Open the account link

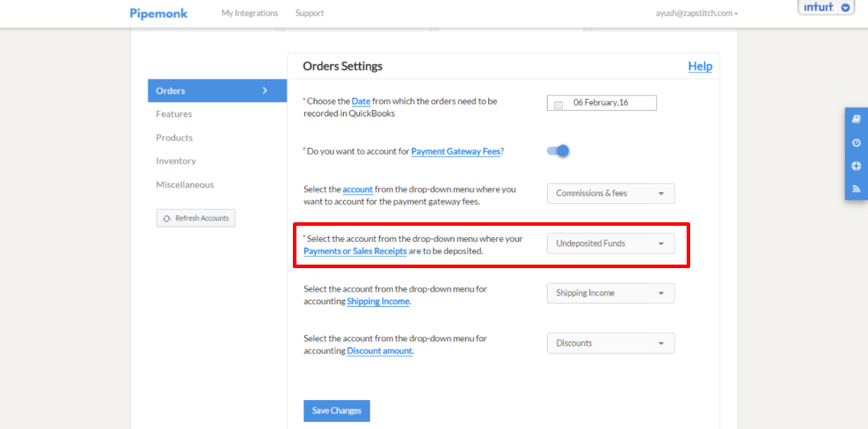coord(358,189)
